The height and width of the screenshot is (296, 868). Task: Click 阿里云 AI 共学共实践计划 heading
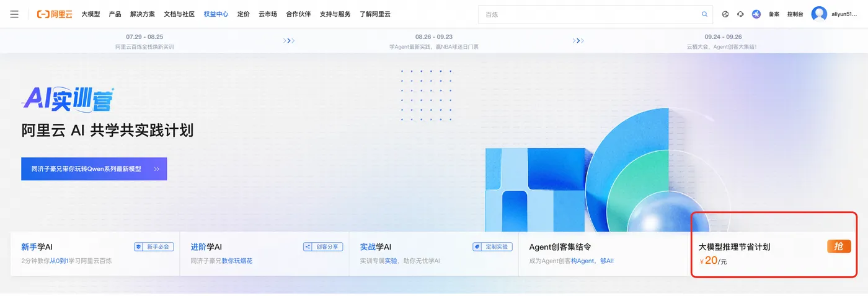[108, 131]
